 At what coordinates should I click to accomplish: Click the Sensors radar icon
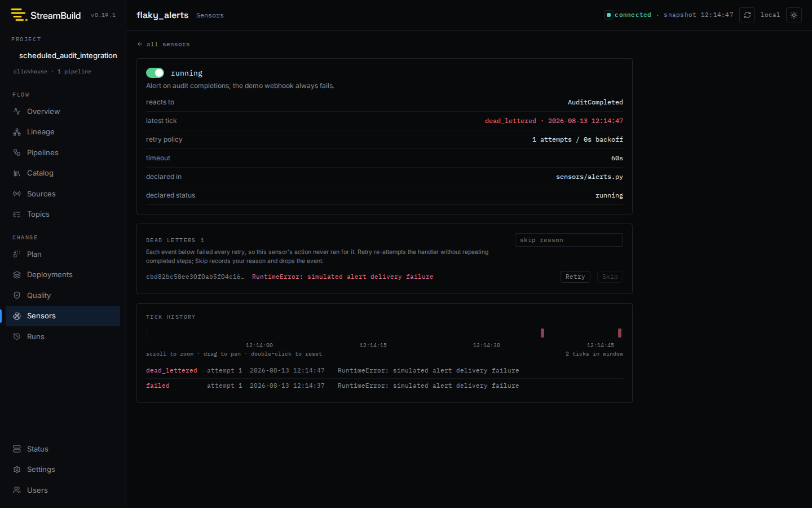[x=17, y=316]
